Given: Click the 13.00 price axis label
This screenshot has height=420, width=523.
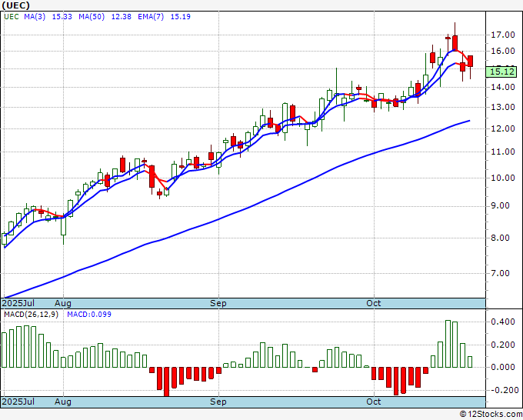Looking at the screenshot, I should pyautogui.click(x=503, y=107).
